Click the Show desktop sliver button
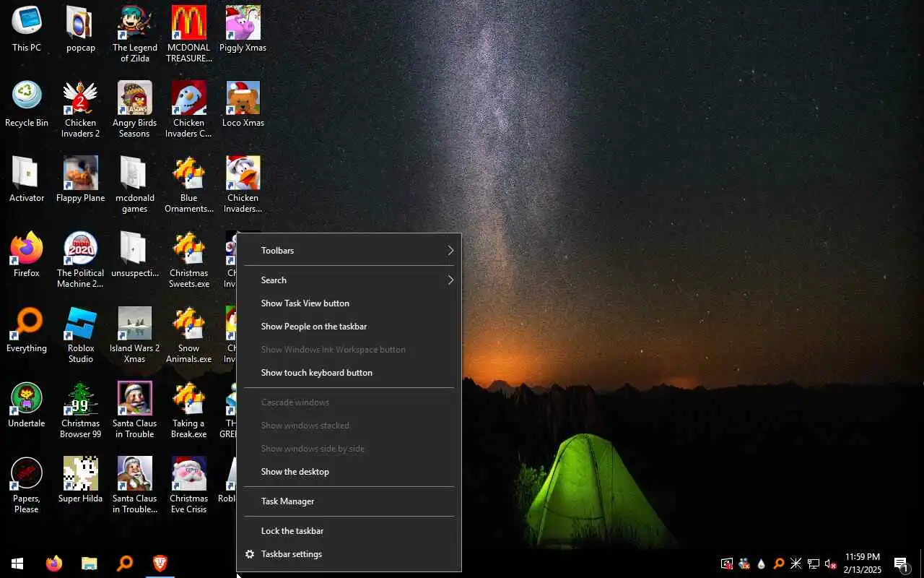Viewport: 924px width, 578px height. pos(921,564)
